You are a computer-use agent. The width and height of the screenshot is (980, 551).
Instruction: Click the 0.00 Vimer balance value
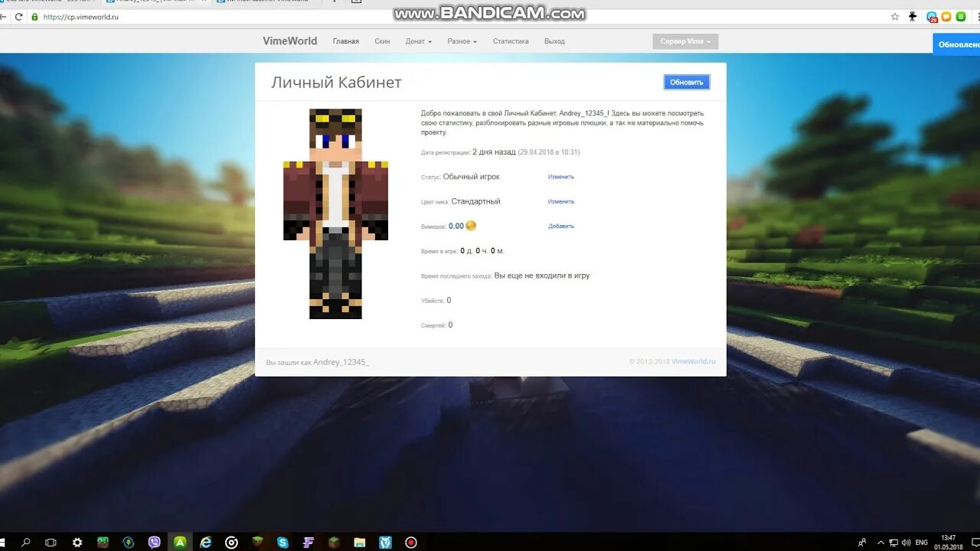pyautogui.click(x=456, y=226)
